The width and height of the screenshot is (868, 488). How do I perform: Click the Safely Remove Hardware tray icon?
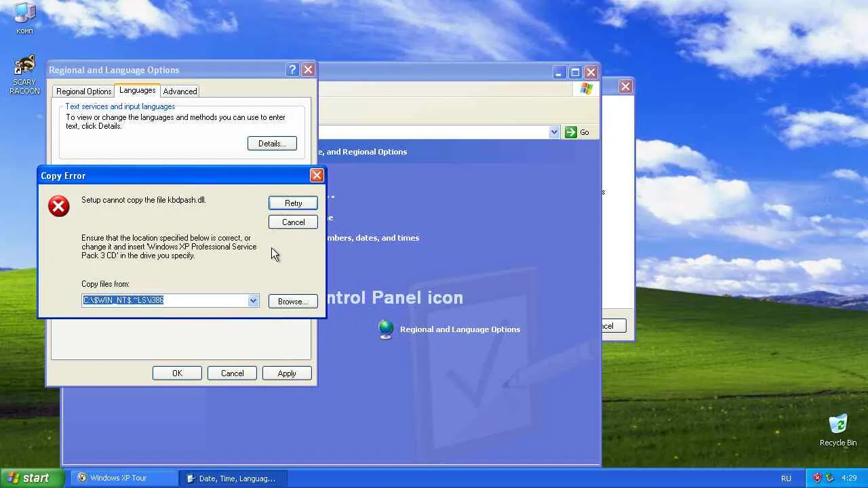pyautogui.click(x=829, y=478)
